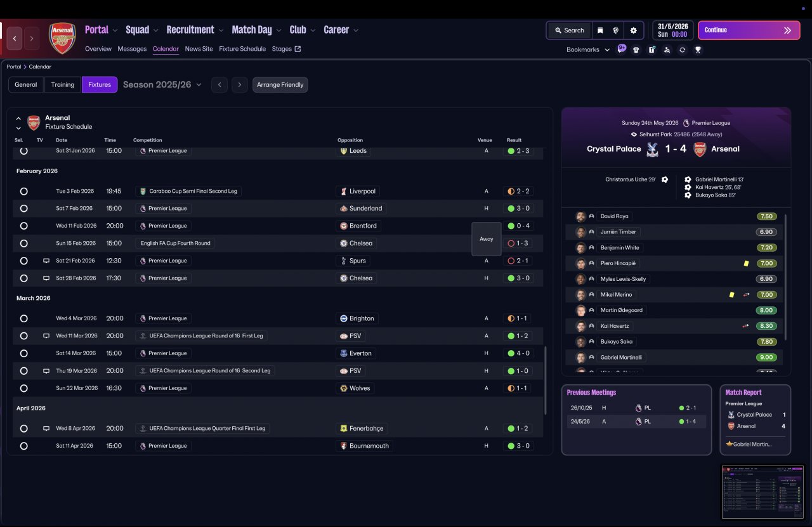Image resolution: width=812 pixels, height=527 pixels.
Task: Select the radio for Brighton fixture
Action: tap(23, 318)
